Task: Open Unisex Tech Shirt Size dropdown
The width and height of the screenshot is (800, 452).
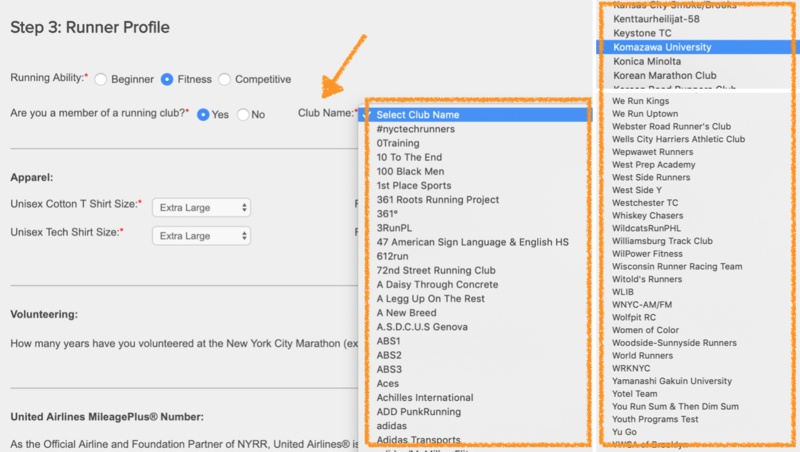Action: tap(202, 236)
